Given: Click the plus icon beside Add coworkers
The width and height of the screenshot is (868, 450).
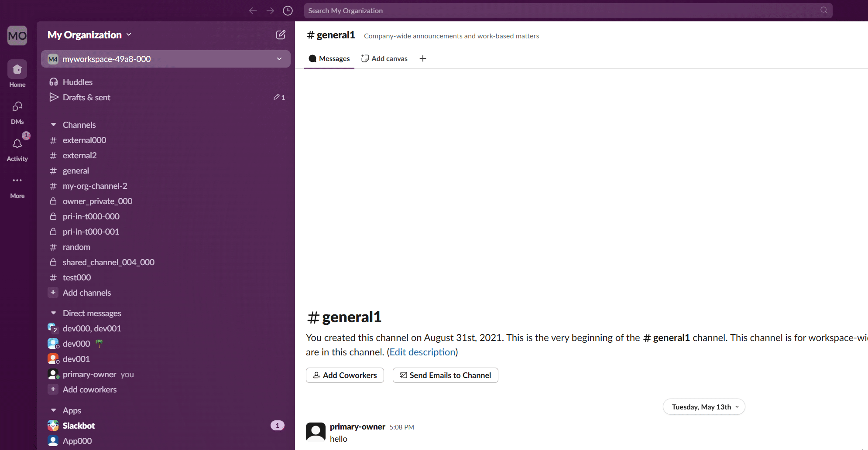Looking at the screenshot, I should (53, 389).
